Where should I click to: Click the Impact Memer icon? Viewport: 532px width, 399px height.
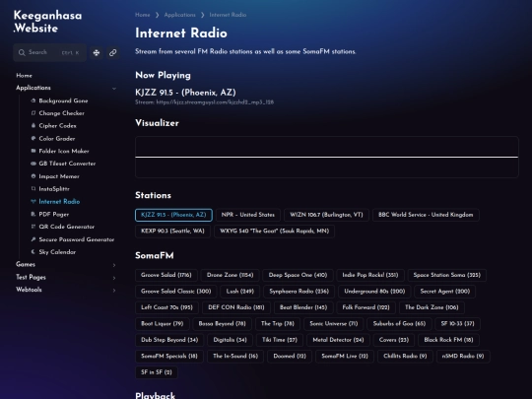tap(33, 176)
